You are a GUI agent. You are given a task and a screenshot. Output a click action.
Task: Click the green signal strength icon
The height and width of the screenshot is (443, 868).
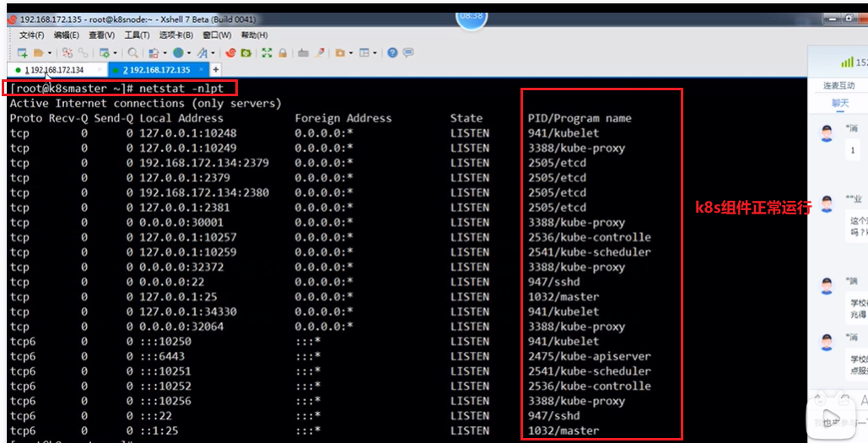(x=847, y=62)
